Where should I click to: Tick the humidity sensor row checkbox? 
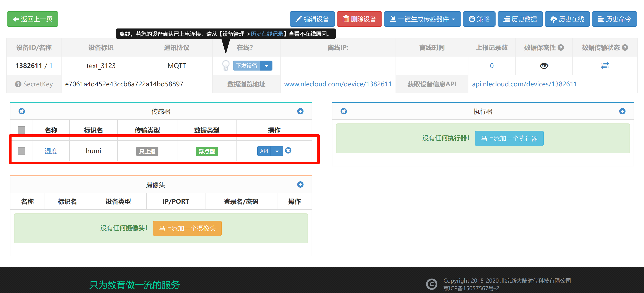coord(21,151)
